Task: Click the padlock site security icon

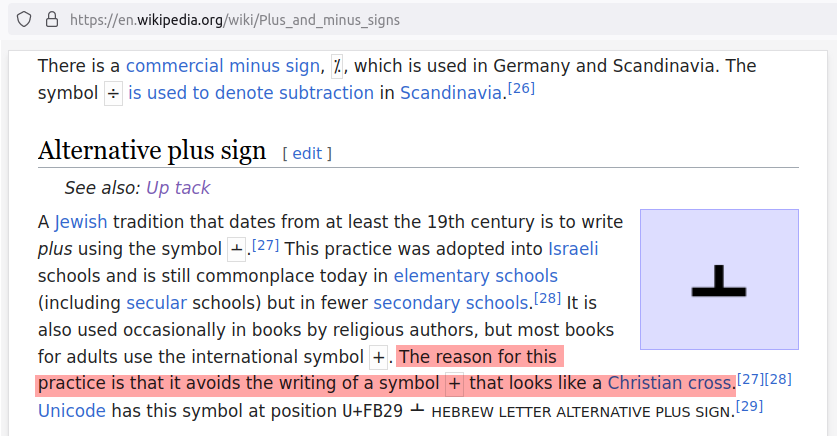Action: tap(52, 20)
